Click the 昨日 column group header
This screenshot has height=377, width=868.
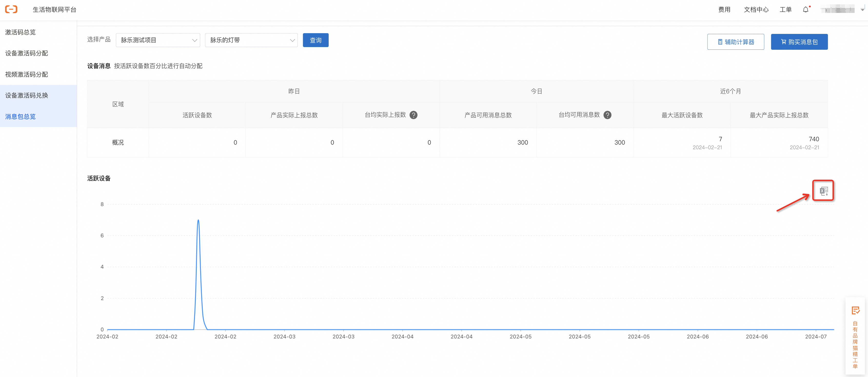tap(294, 91)
